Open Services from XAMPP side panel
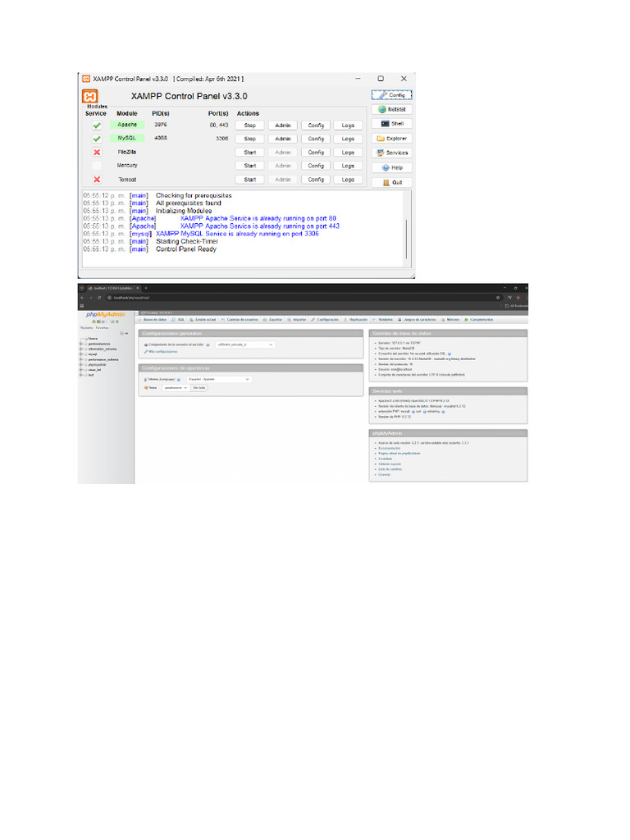The width and height of the screenshot is (630, 840). 391,153
